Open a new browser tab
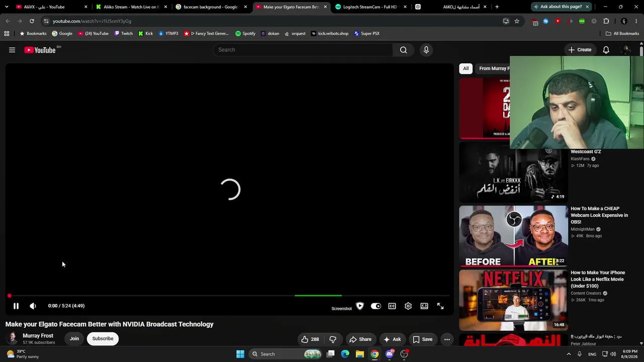 click(x=497, y=7)
